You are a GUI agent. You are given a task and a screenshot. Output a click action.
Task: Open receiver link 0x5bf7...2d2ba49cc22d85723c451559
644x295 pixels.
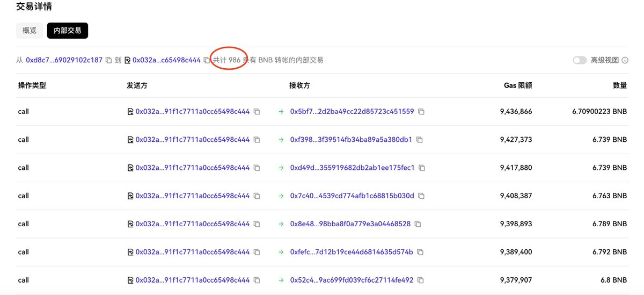pos(352,112)
